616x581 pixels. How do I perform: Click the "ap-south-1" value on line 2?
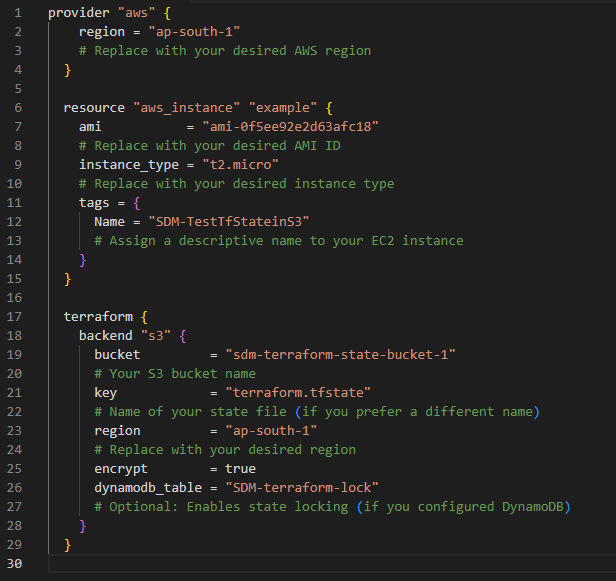tap(194, 32)
